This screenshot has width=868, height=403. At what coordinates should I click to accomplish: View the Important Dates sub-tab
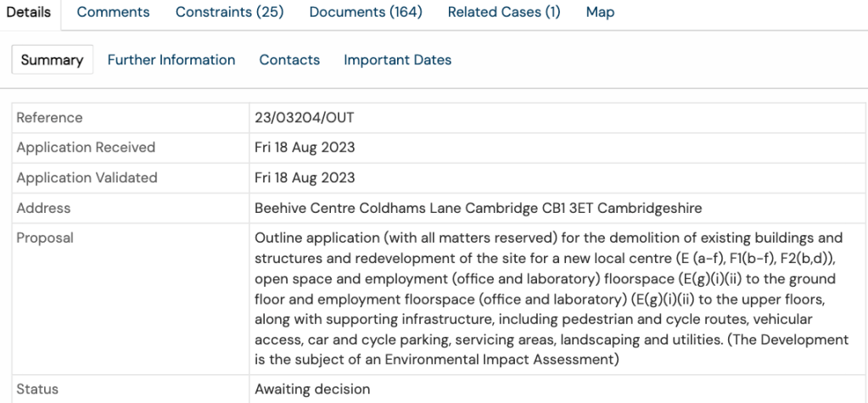click(x=397, y=60)
